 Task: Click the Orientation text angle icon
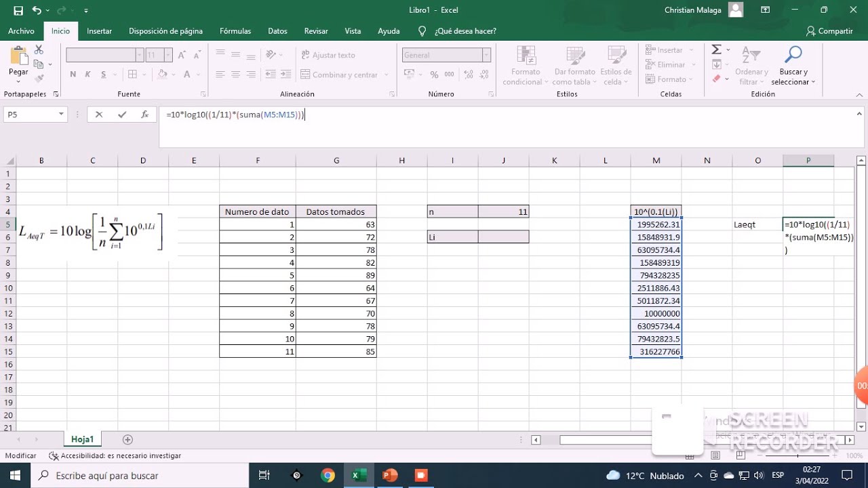(271, 55)
